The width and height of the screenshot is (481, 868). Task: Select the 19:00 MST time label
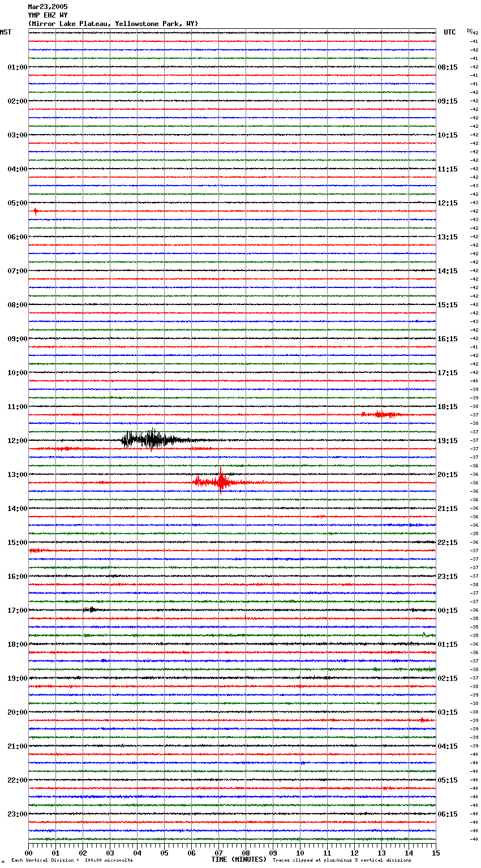point(18,678)
